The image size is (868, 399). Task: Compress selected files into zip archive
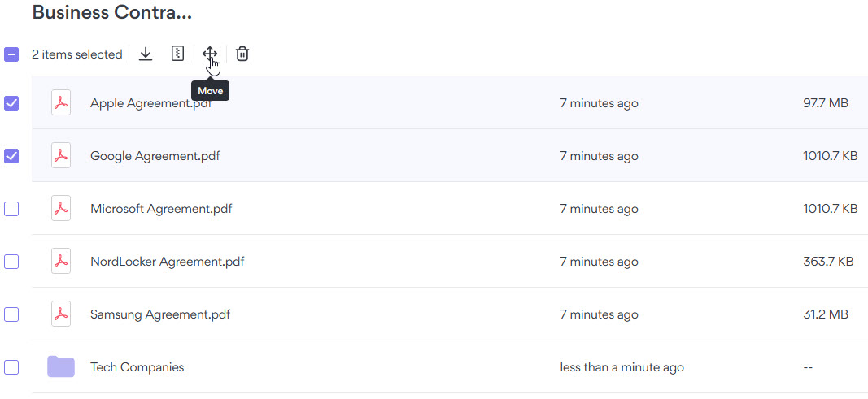click(177, 54)
